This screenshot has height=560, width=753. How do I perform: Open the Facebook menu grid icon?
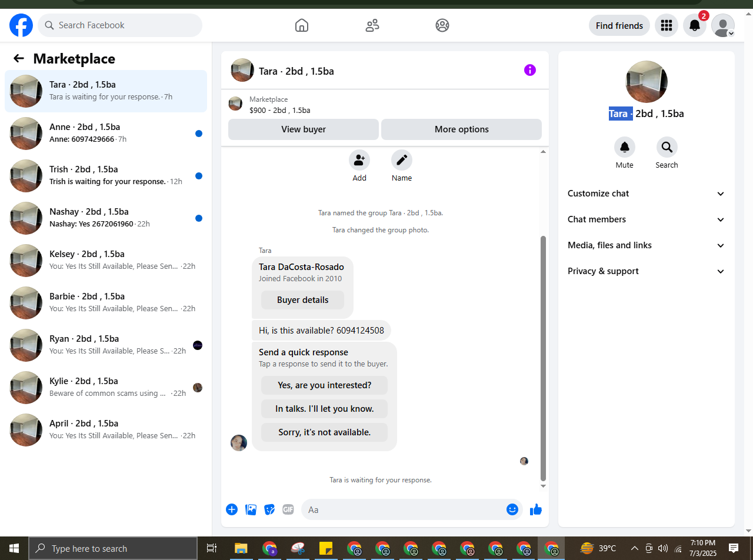point(667,25)
